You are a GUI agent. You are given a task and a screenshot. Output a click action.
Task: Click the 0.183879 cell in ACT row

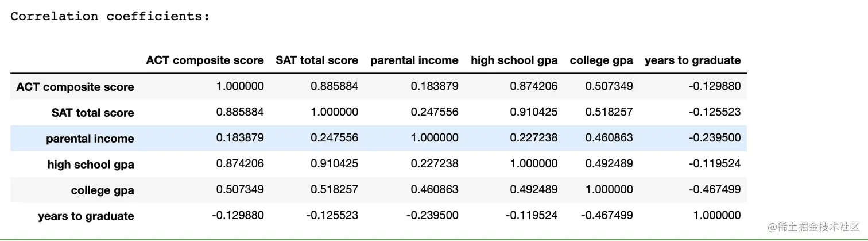click(x=435, y=86)
